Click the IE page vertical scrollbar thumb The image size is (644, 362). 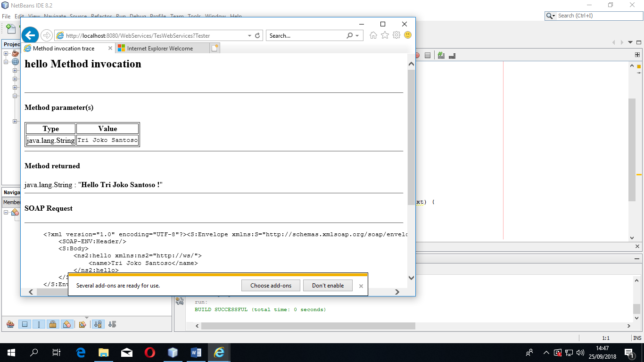point(411,137)
